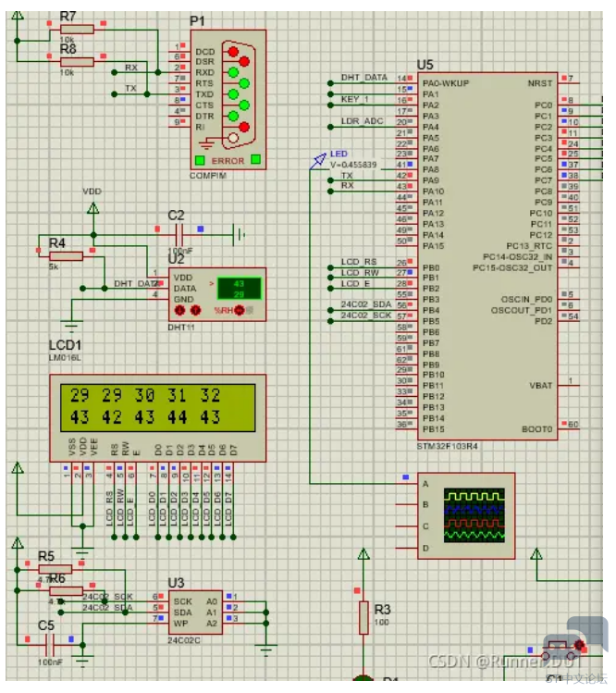Screen dimensions: 616x693
Task: Click the LM016L part name
Action: 65,357
